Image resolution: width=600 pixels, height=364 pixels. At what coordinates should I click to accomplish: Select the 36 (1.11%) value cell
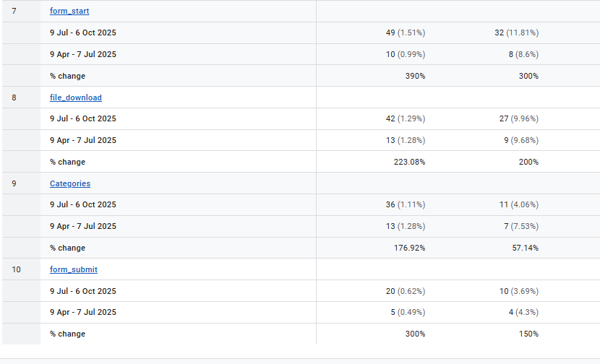click(x=406, y=204)
